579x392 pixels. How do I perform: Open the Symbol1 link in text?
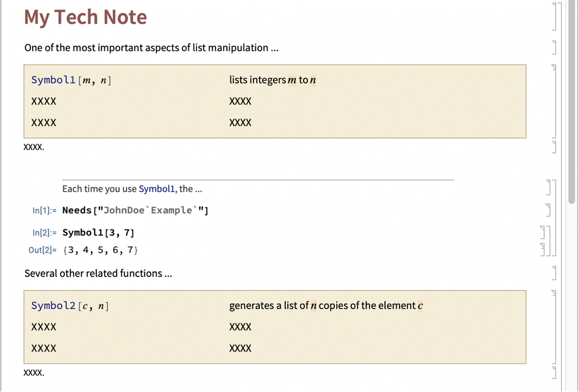pos(157,189)
